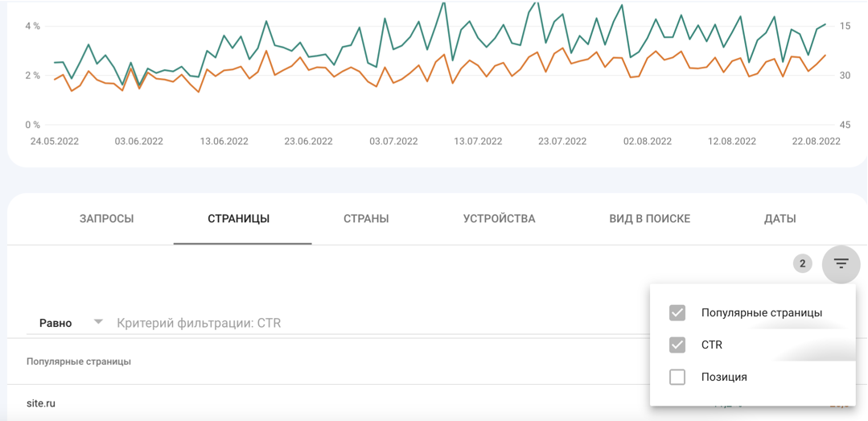The width and height of the screenshot is (868, 421).
Task: Show the Вид в поиске tab
Action: pos(649,218)
